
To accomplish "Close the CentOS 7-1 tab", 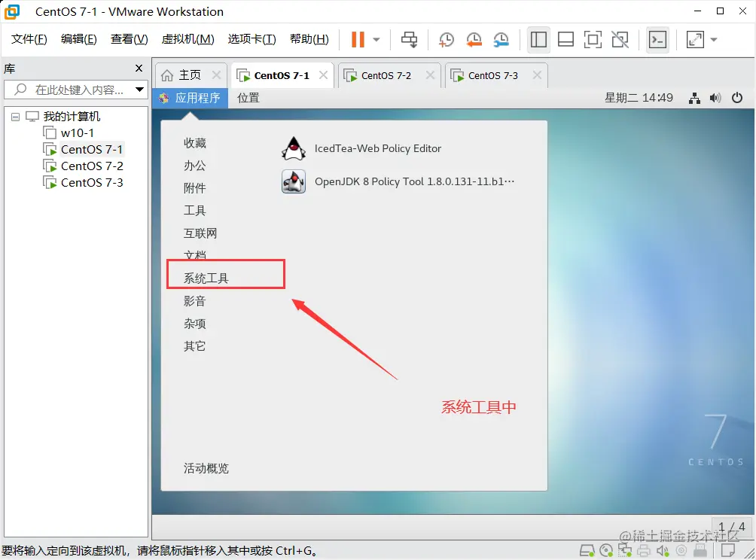I will pyautogui.click(x=324, y=75).
